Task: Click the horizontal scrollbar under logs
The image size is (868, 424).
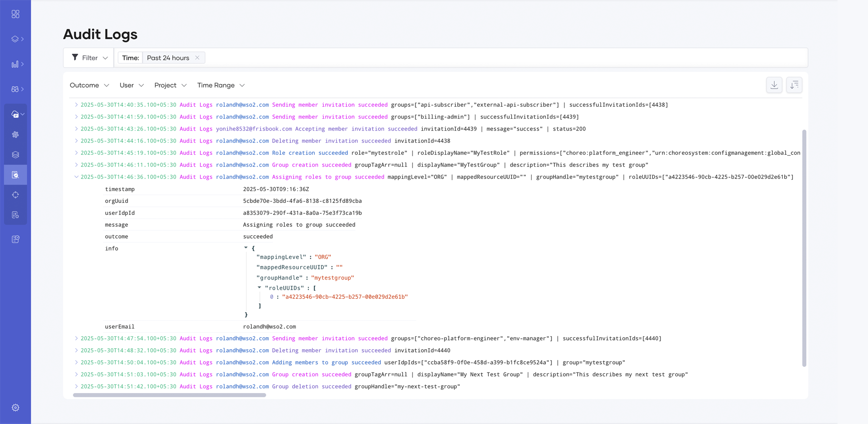Action: (x=169, y=395)
